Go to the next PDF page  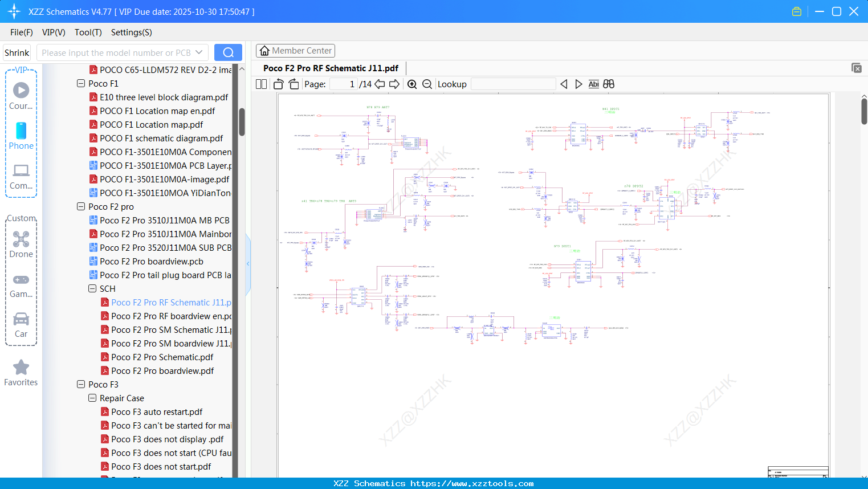tap(394, 84)
